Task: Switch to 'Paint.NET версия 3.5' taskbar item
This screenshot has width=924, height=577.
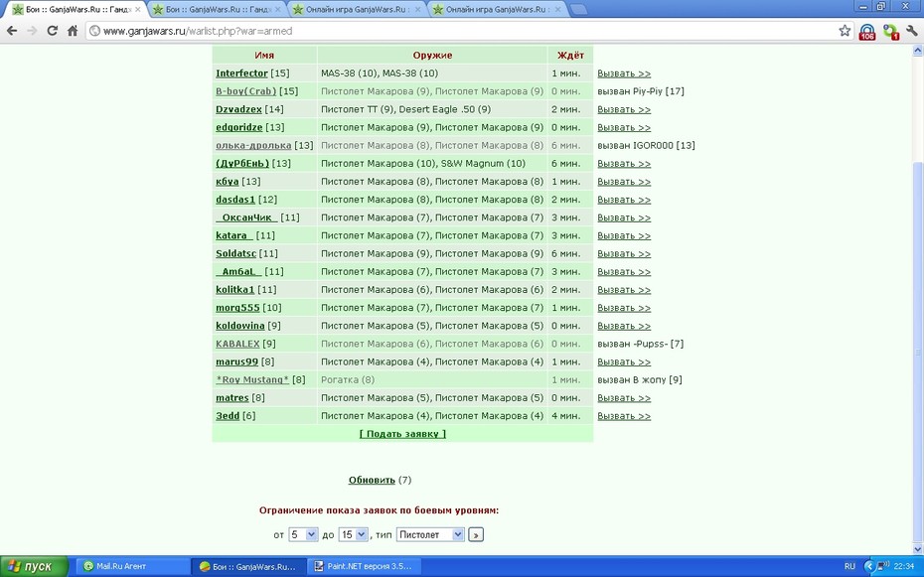Action: [x=366, y=566]
